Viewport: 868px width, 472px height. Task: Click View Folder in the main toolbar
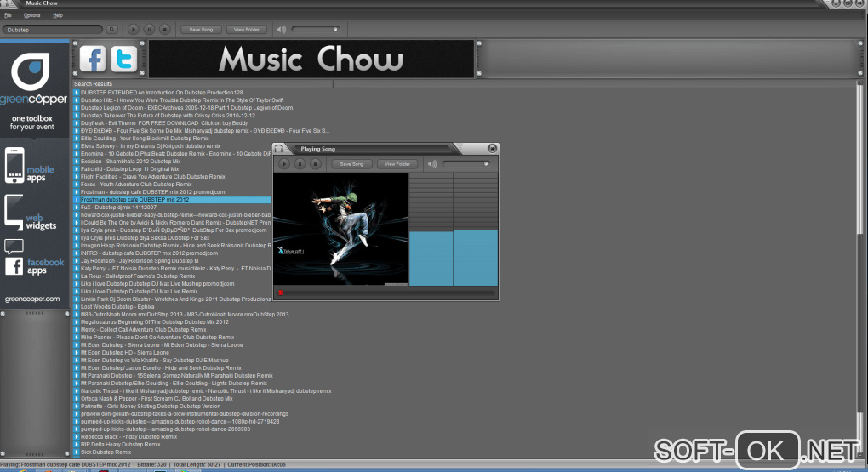click(x=246, y=29)
